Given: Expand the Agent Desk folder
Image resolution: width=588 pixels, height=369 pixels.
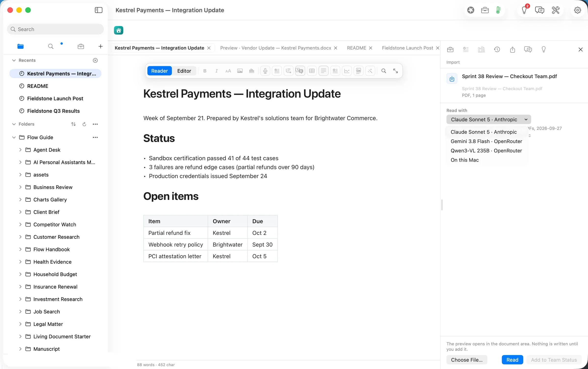Looking at the screenshot, I should pyautogui.click(x=20, y=150).
